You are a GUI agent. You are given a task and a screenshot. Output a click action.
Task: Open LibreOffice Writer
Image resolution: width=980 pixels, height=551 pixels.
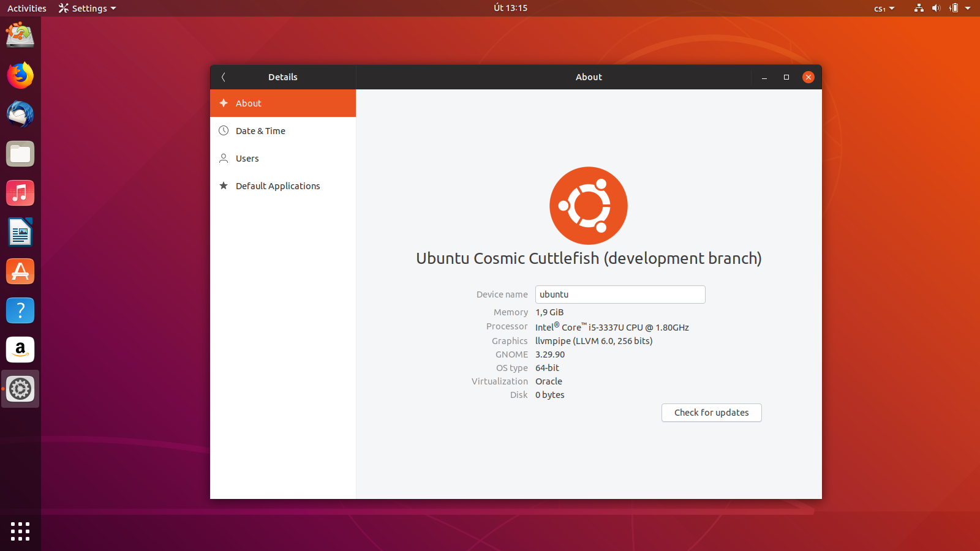[x=20, y=232]
